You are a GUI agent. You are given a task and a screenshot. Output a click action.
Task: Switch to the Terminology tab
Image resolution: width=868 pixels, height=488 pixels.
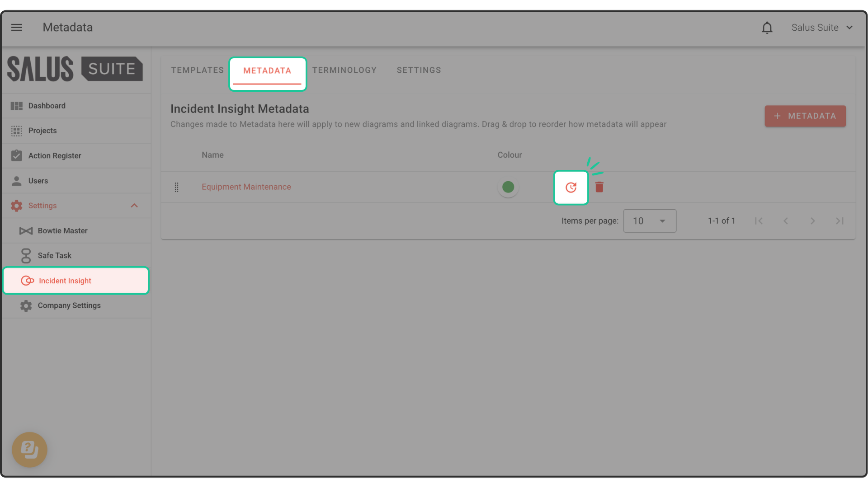tap(344, 70)
